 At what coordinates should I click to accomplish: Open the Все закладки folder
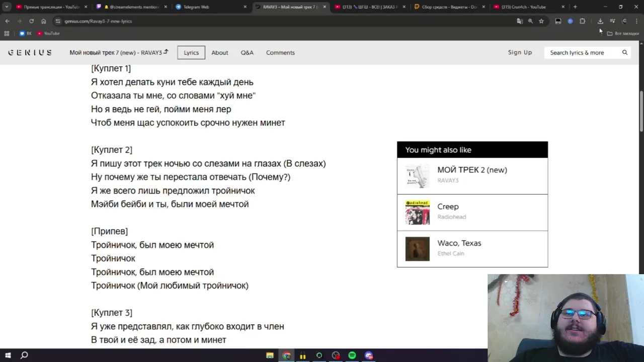[623, 33]
